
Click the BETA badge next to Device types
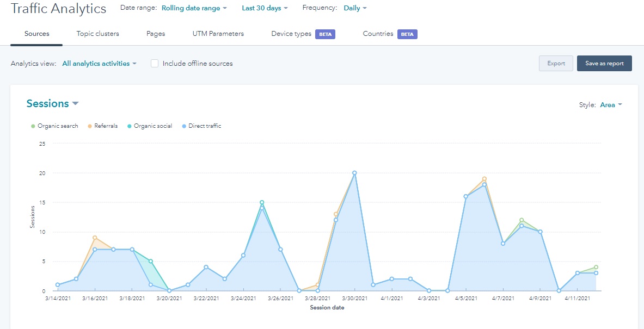tap(326, 34)
